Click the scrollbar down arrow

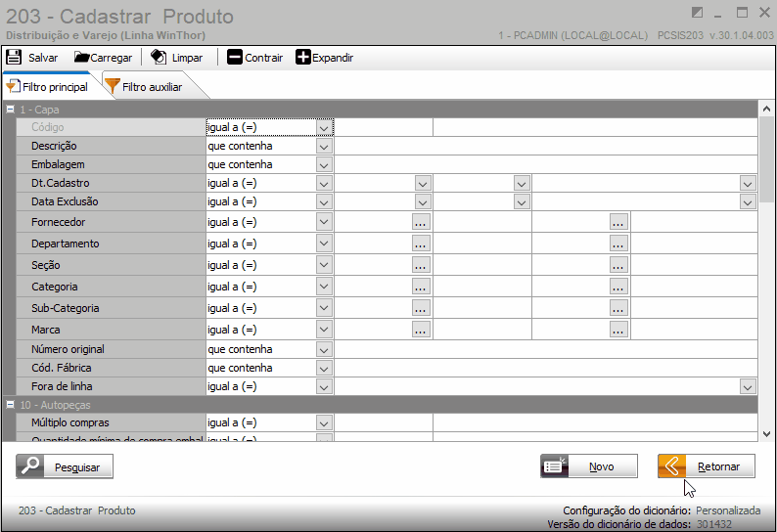766,434
